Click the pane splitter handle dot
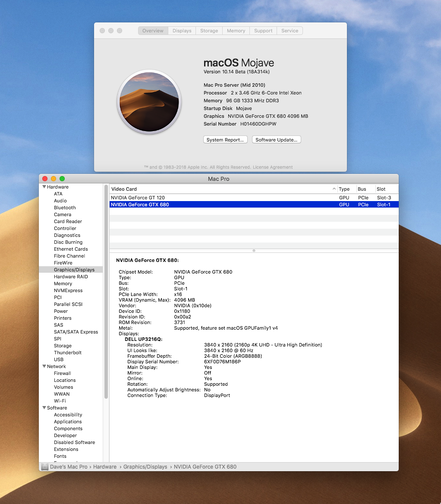Image resolution: width=441 pixels, height=504 pixels. tap(254, 250)
